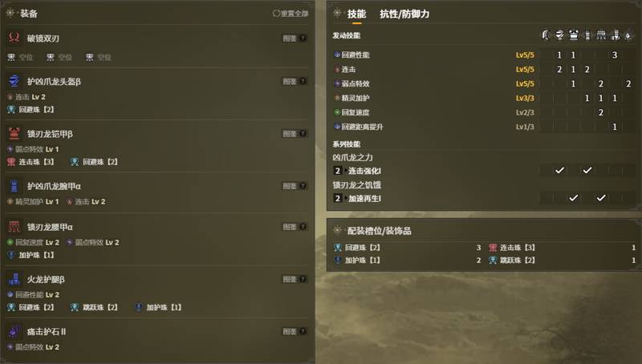Select the 火龙护腿β leg armor icon
The width and height of the screenshot is (642, 364).
(14, 279)
